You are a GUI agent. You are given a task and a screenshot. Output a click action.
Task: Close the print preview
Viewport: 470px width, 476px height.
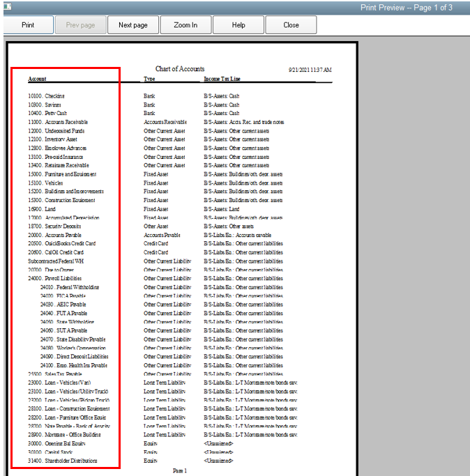tap(291, 25)
